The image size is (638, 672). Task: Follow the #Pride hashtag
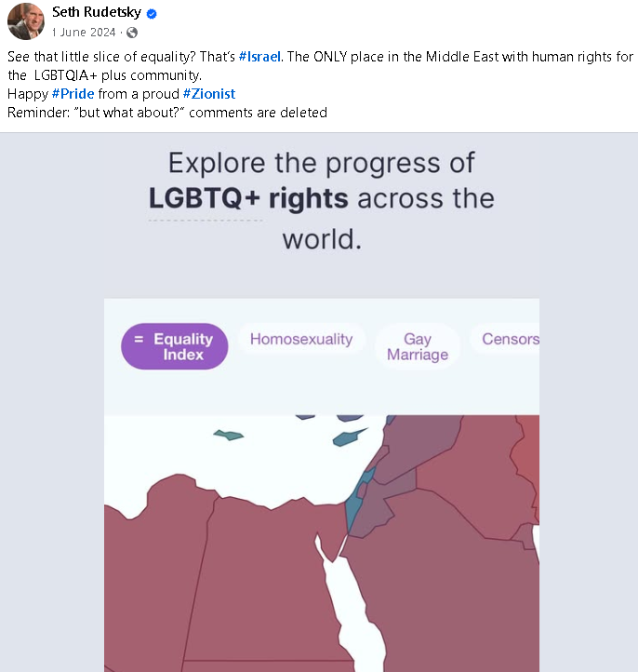tap(73, 94)
